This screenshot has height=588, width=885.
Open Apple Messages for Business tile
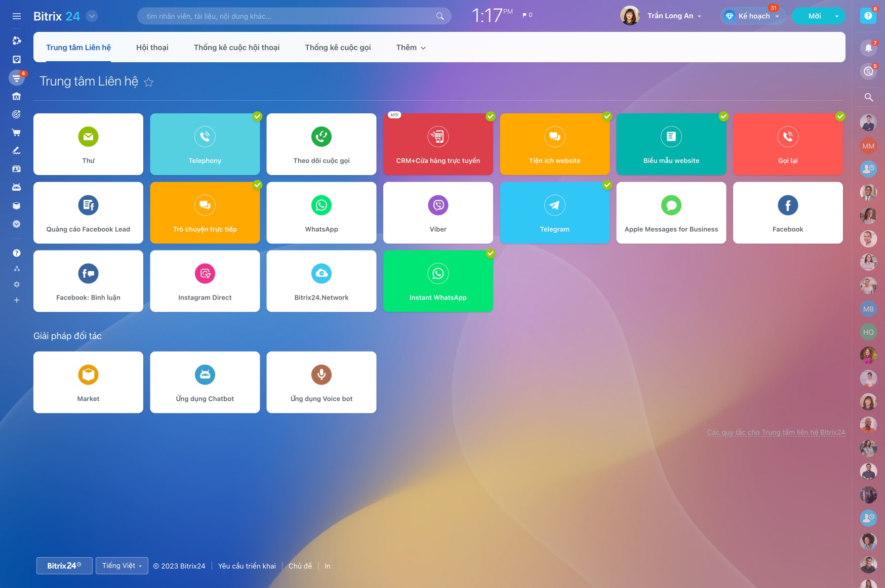coord(671,213)
